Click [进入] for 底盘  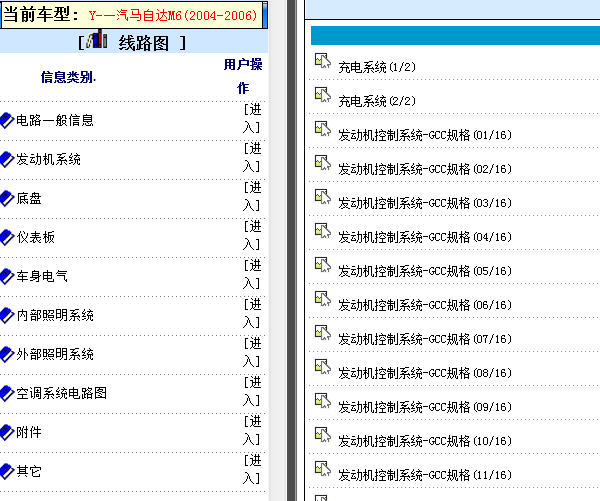252,196
